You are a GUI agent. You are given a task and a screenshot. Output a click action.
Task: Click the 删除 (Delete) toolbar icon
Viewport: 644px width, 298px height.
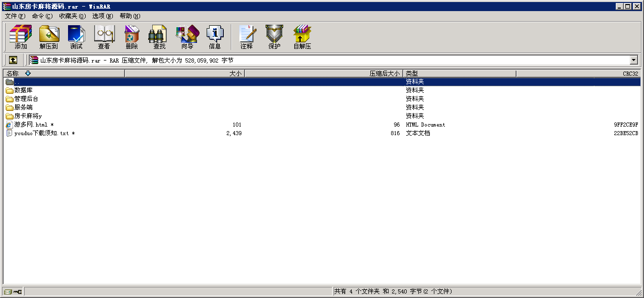132,37
